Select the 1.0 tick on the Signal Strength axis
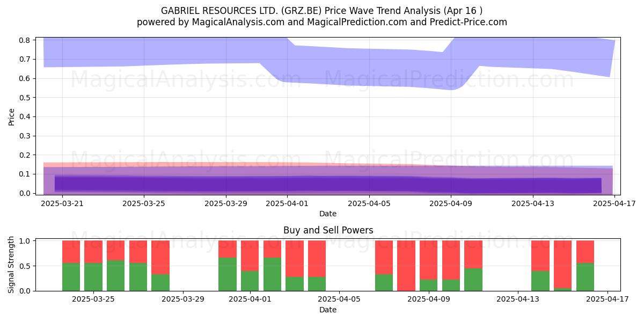This screenshot has height=322, width=644. point(26,241)
